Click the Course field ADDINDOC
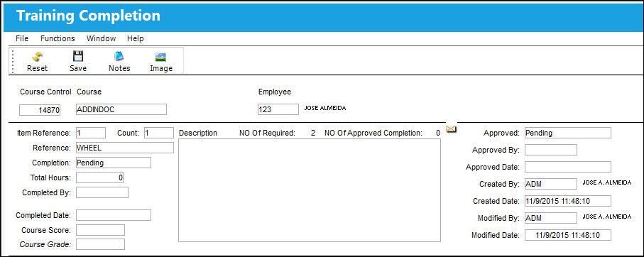Image resolution: width=644 pixels, height=257 pixels. (121, 109)
